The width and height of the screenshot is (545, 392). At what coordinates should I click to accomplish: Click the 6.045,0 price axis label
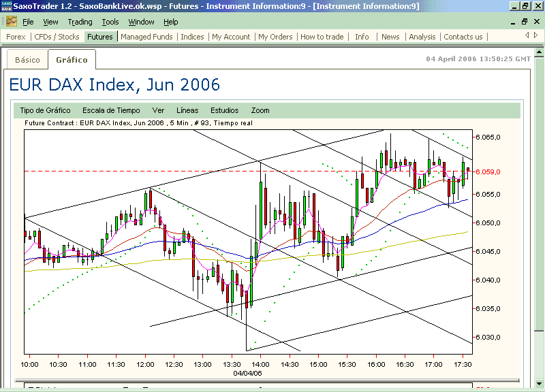[x=488, y=251]
